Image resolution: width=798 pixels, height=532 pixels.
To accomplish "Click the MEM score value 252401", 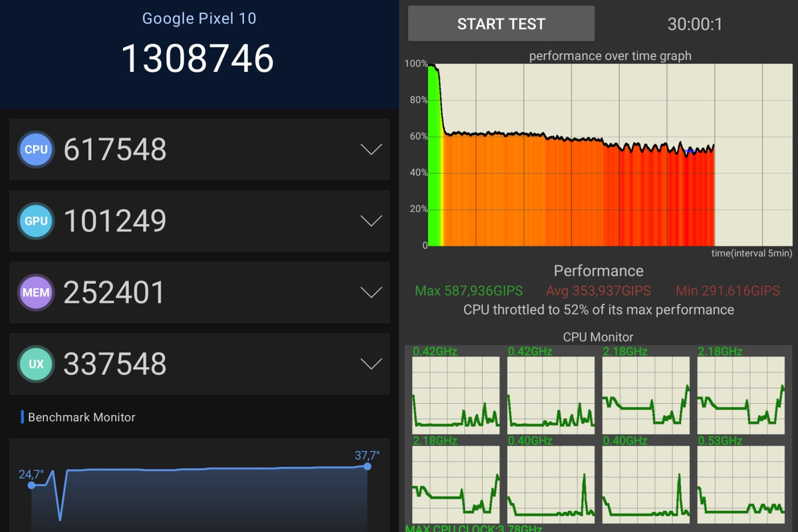I will (114, 293).
